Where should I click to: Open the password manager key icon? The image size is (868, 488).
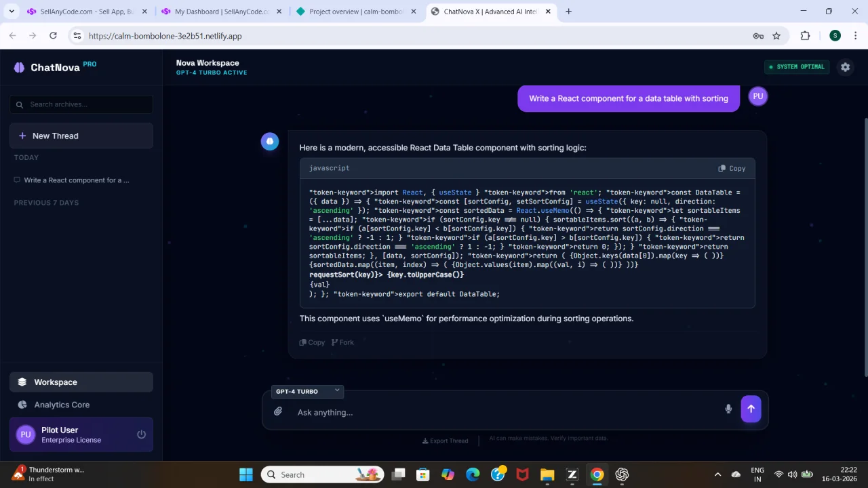pyautogui.click(x=758, y=36)
